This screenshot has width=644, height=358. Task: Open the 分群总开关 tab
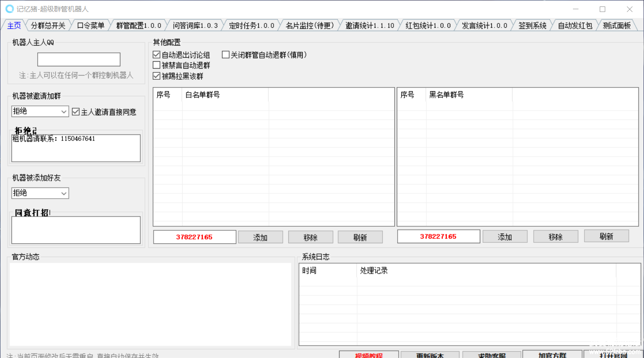click(48, 25)
